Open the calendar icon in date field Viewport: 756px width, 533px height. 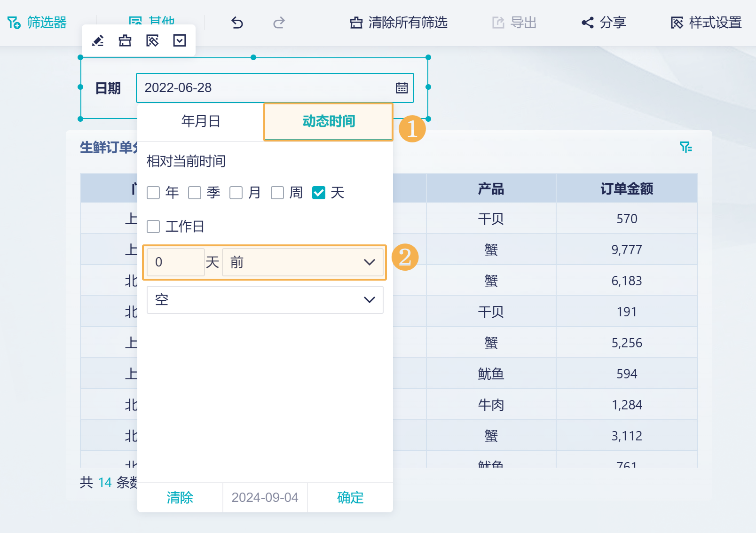click(x=402, y=88)
